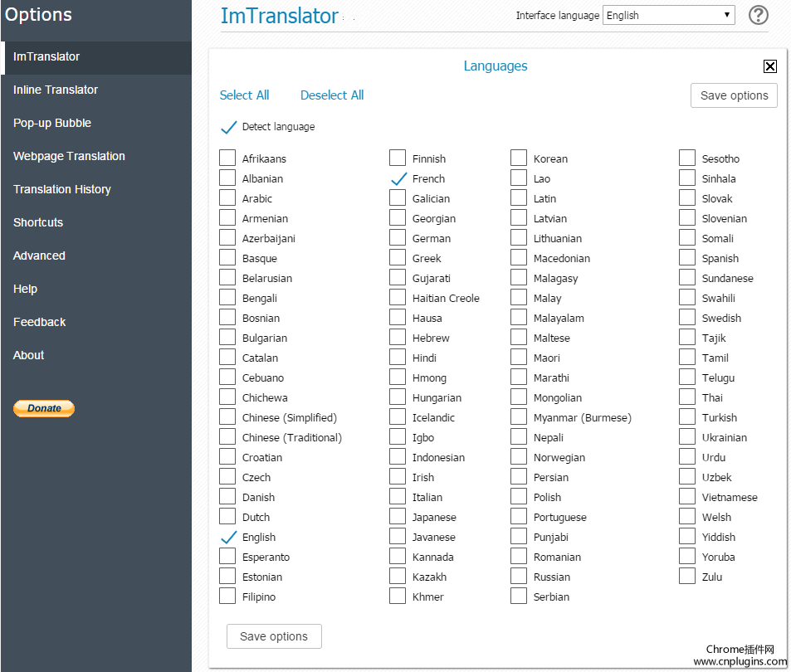Check the Afrikaans checkbox
The width and height of the screenshot is (791, 672).
227,158
